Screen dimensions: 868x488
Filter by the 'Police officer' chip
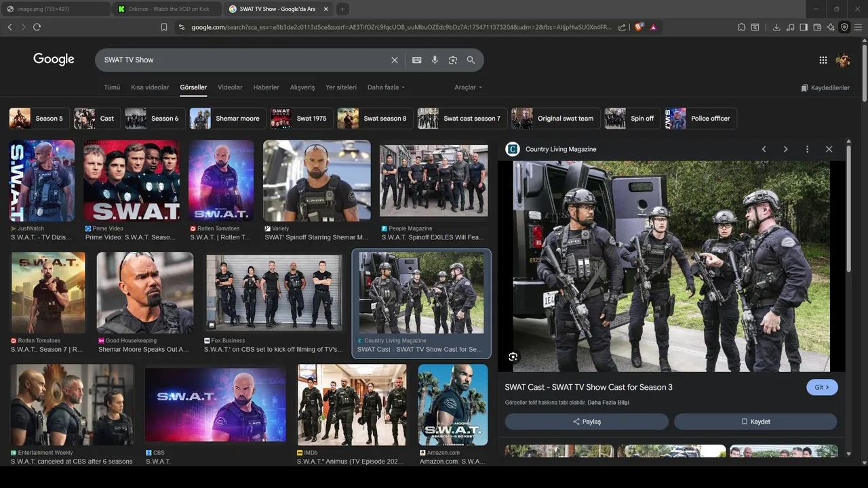(x=701, y=119)
